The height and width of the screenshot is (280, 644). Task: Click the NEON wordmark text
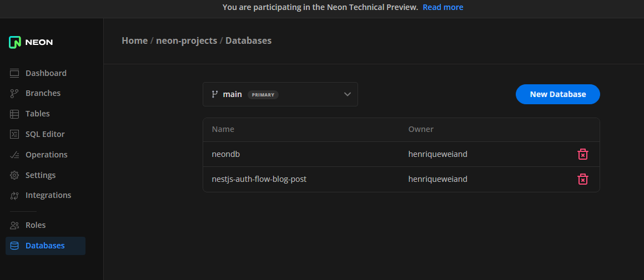[39, 42]
